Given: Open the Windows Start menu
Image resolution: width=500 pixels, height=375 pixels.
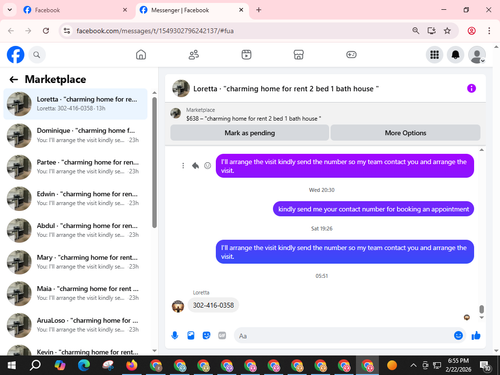Looking at the screenshot, I should click(12, 365).
